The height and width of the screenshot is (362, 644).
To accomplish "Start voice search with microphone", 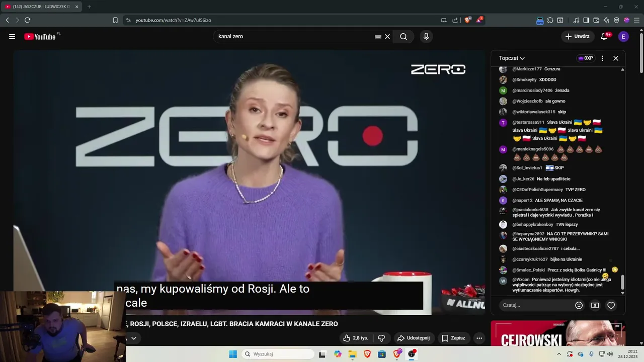I will click(x=426, y=37).
